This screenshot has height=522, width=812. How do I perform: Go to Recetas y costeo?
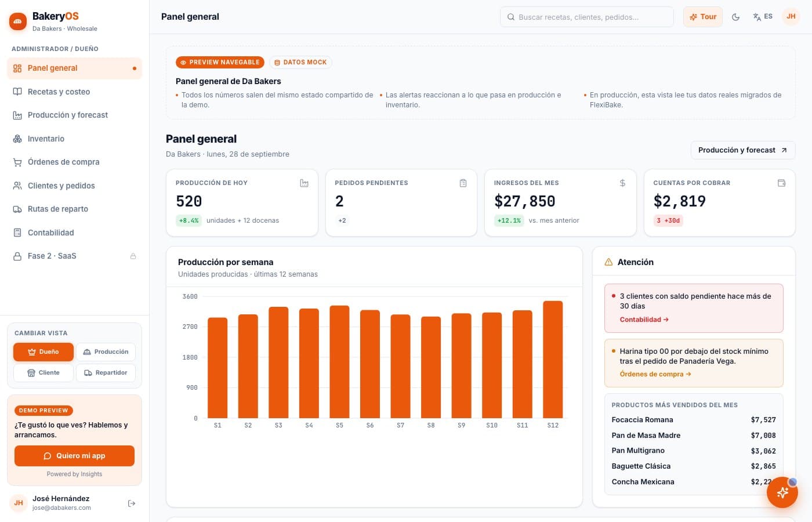point(74,92)
